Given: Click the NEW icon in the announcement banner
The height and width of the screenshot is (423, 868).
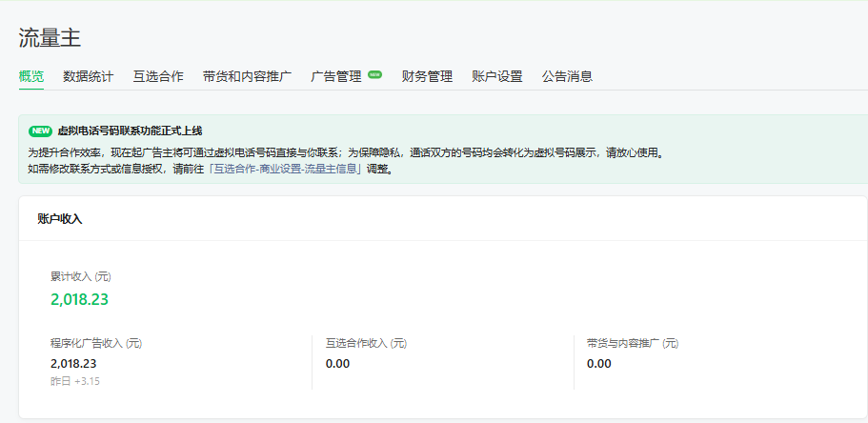Looking at the screenshot, I should [40, 131].
